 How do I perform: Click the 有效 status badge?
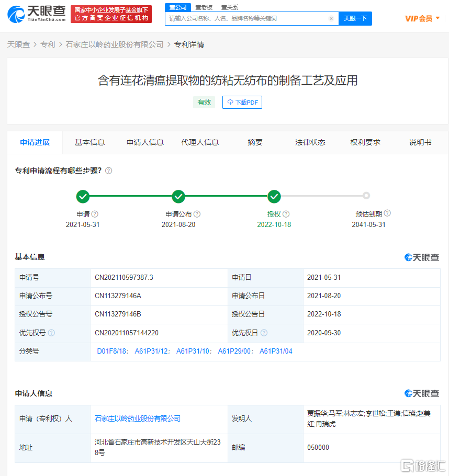click(204, 103)
